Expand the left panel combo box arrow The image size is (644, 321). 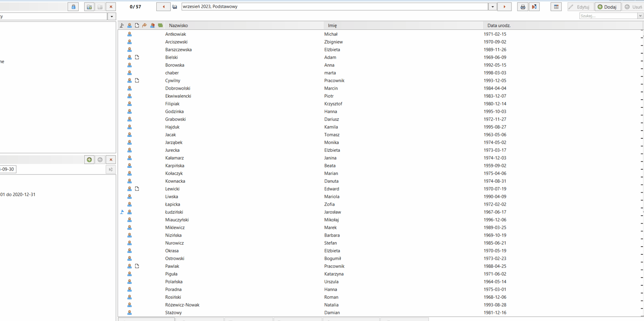tap(112, 16)
